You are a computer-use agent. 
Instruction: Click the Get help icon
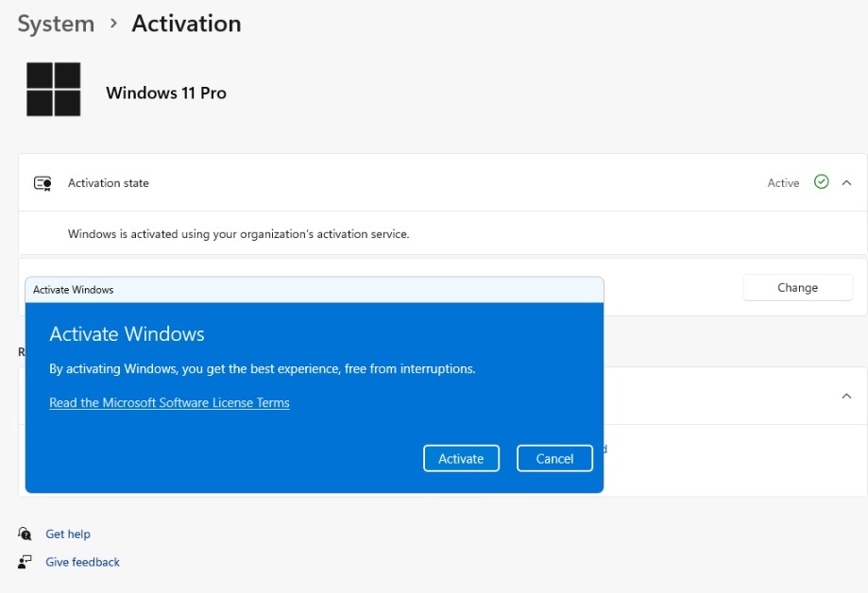click(25, 534)
